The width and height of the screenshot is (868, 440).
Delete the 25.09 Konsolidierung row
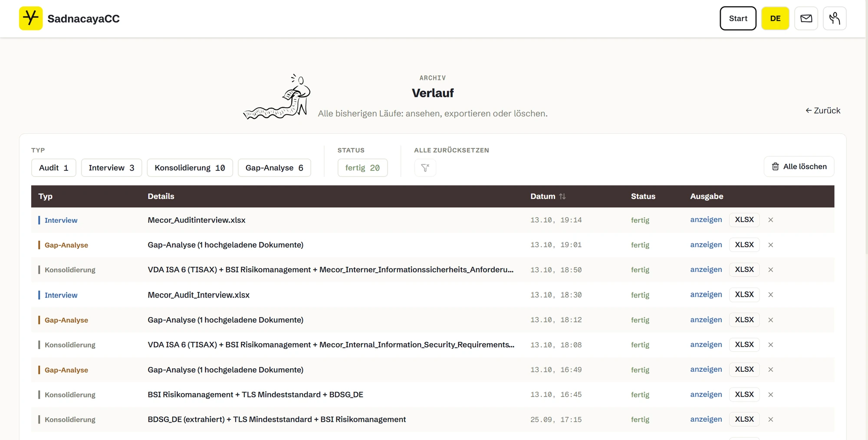[x=770, y=420]
